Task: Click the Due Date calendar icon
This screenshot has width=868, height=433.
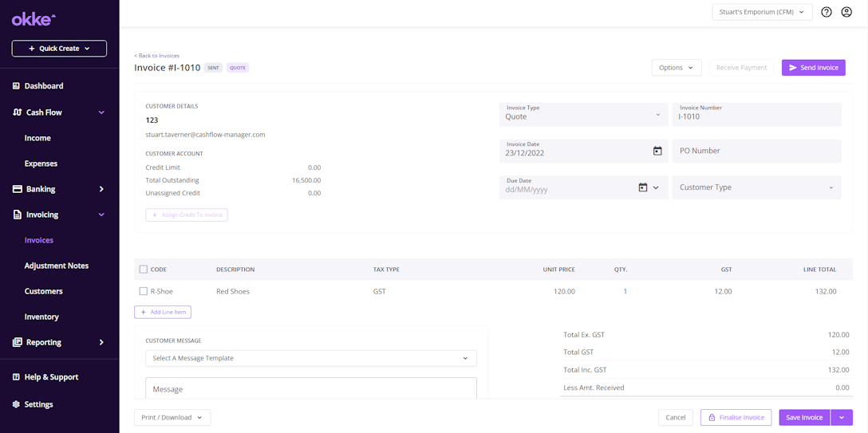Action: (643, 187)
